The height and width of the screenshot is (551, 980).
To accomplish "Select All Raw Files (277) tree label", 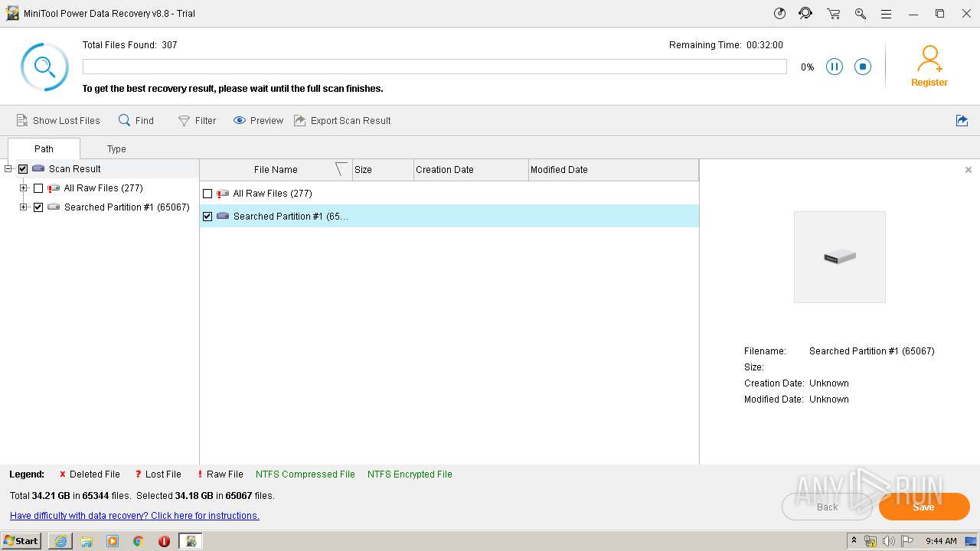I will click(103, 188).
